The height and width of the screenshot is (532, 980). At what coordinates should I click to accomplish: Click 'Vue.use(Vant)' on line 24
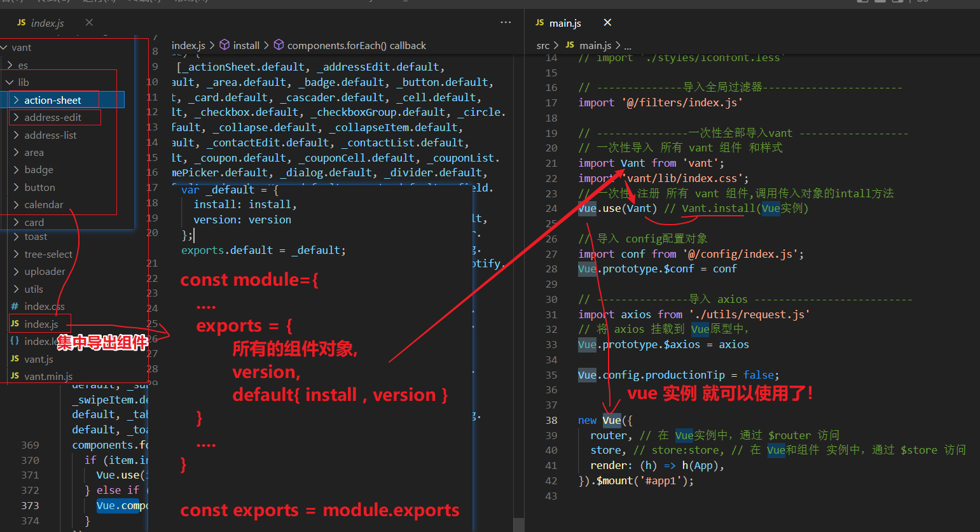[618, 208]
